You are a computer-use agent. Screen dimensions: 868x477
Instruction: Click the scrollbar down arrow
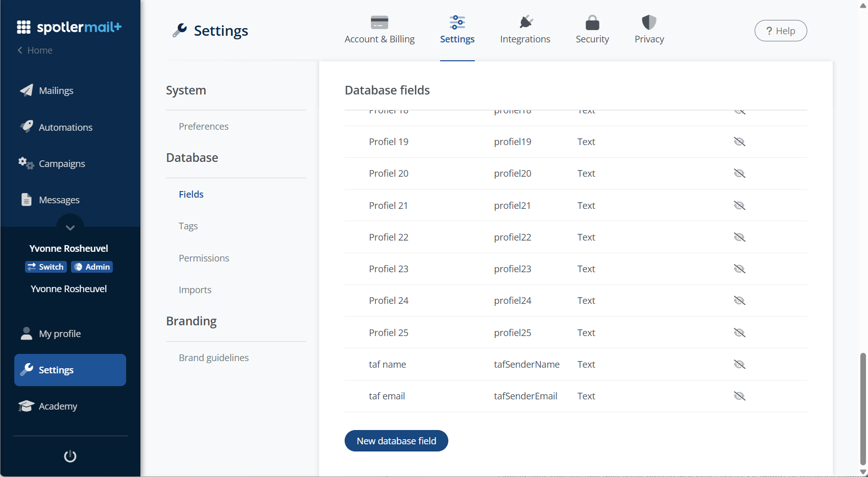click(863, 472)
